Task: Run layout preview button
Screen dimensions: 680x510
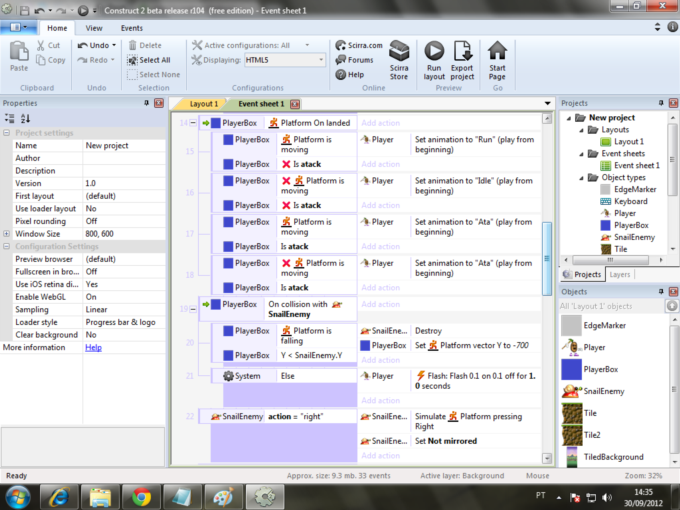Action: pyautogui.click(x=434, y=60)
